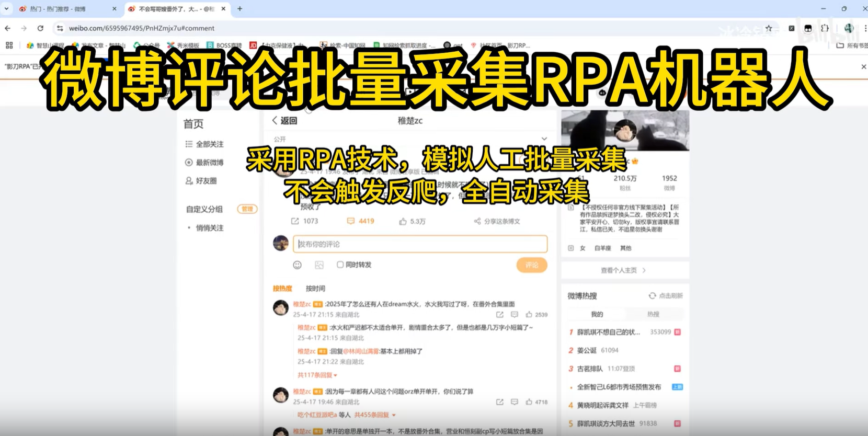Sort comments 按热度
868x436 pixels.
click(282, 289)
